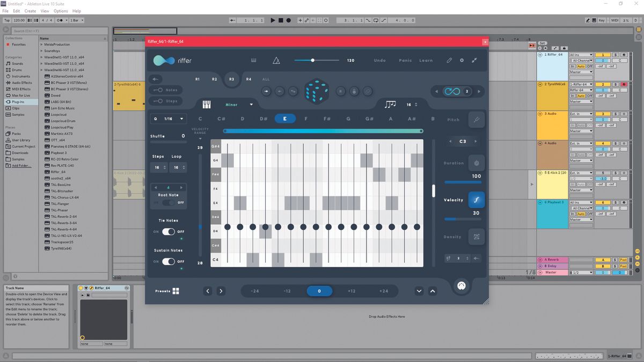The image size is (644, 362).
Task: Click the MIDI ball icon at Riffer's bottom
Action: tap(462, 286)
